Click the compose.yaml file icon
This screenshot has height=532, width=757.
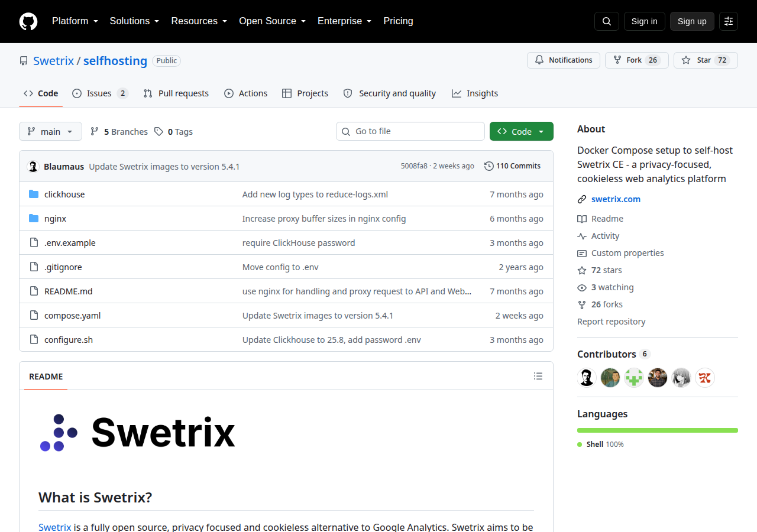(34, 316)
